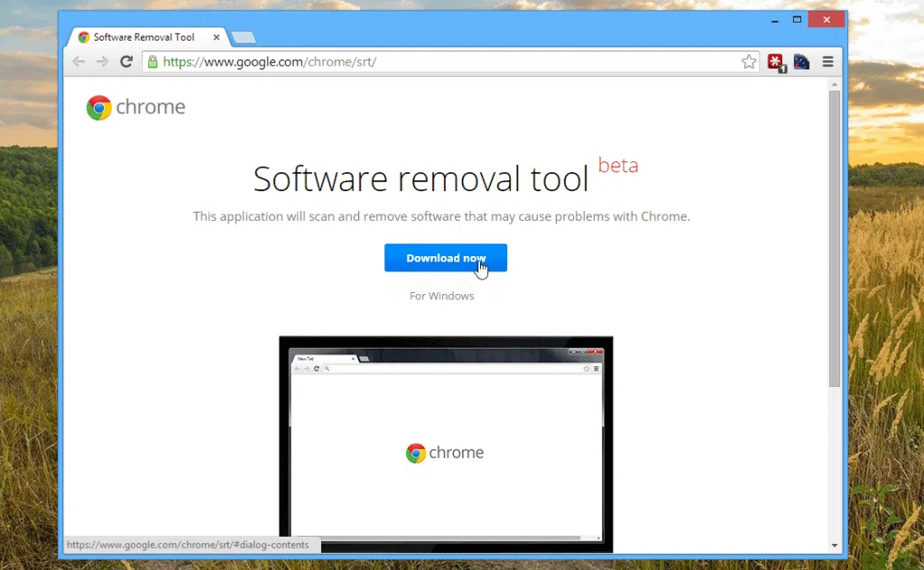Click the blue extension icon in toolbar
Image resolution: width=924 pixels, height=570 pixels.
(x=801, y=60)
